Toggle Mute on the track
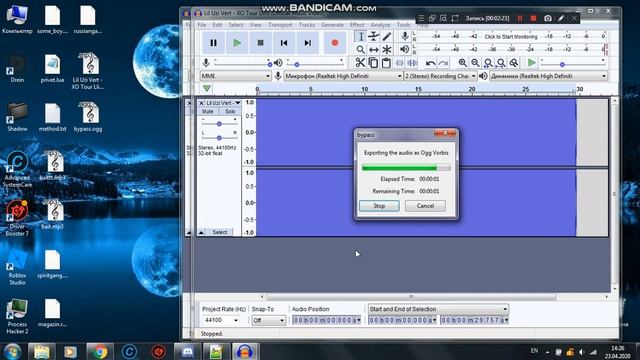This screenshot has width=640, height=360. [208, 111]
